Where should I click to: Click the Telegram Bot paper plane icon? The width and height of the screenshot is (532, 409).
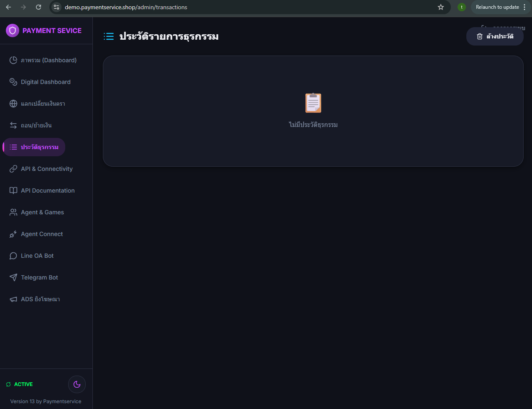(13, 277)
